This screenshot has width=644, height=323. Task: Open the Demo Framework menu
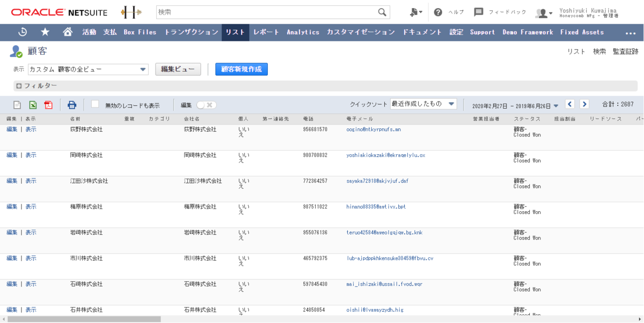click(x=528, y=32)
